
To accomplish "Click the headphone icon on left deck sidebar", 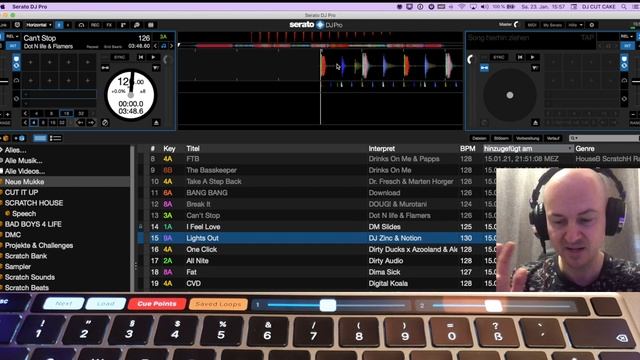I will [x=16, y=80].
